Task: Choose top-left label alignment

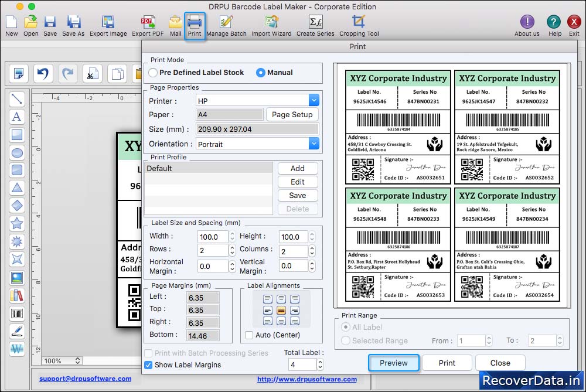Action: coord(268,299)
